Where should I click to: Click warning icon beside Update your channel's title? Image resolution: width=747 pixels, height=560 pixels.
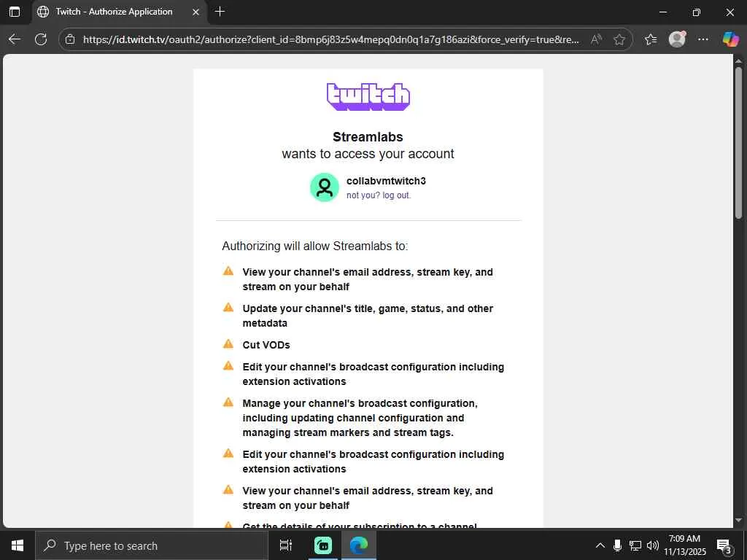(x=228, y=307)
